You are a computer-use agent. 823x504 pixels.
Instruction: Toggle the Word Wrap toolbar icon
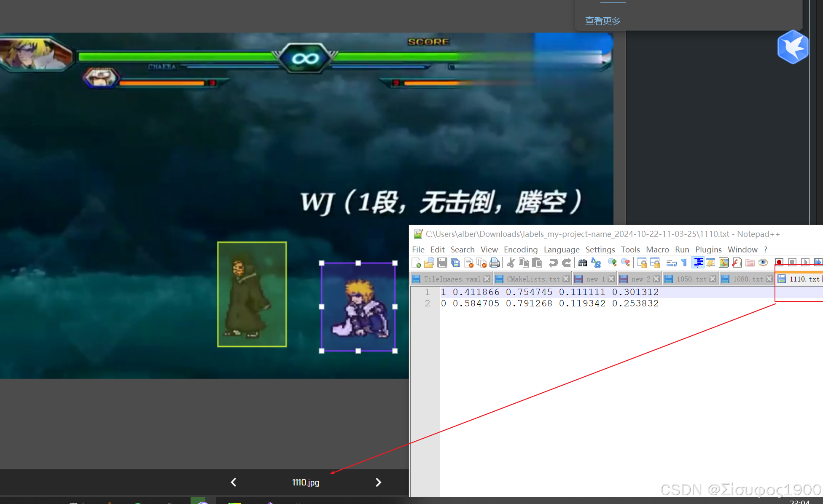(671, 263)
